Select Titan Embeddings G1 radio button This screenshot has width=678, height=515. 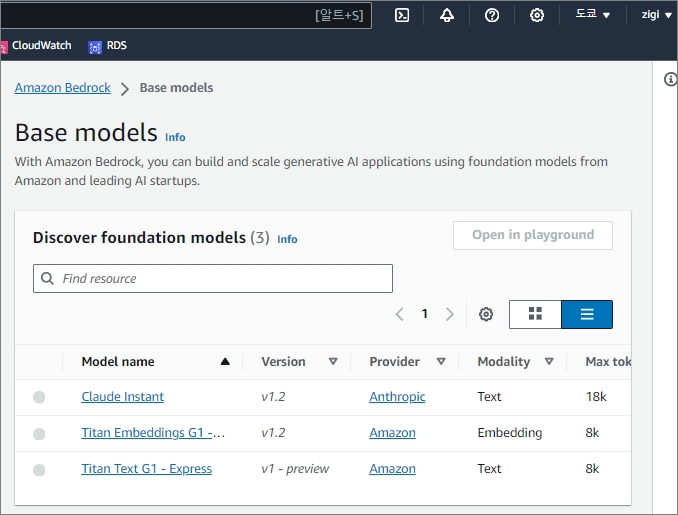pyautogui.click(x=39, y=433)
